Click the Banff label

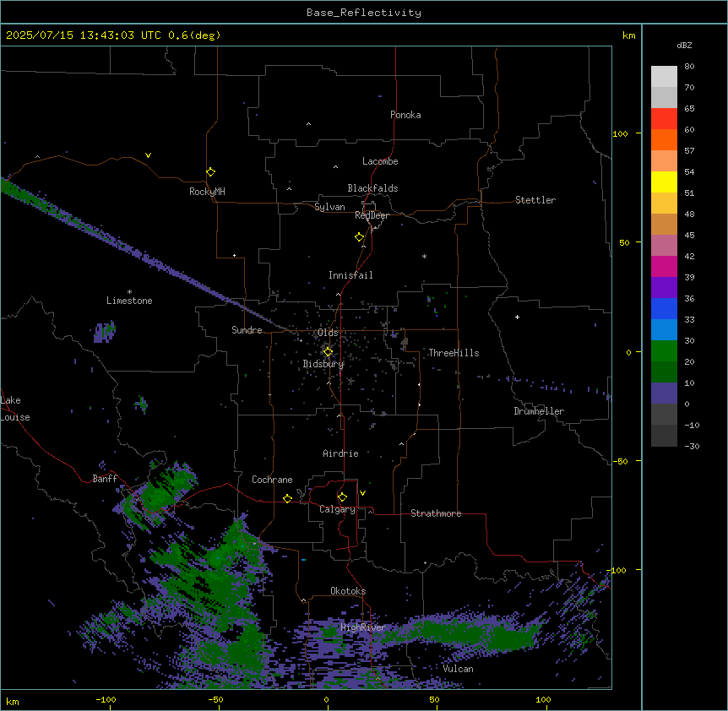point(105,479)
